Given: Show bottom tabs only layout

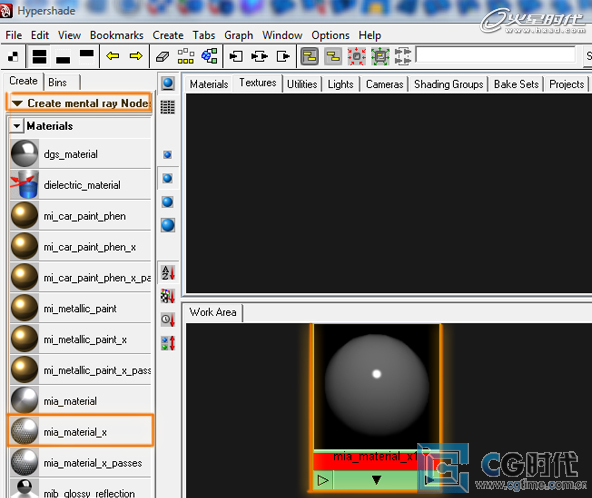Looking at the screenshot, I should click(63, 57).
